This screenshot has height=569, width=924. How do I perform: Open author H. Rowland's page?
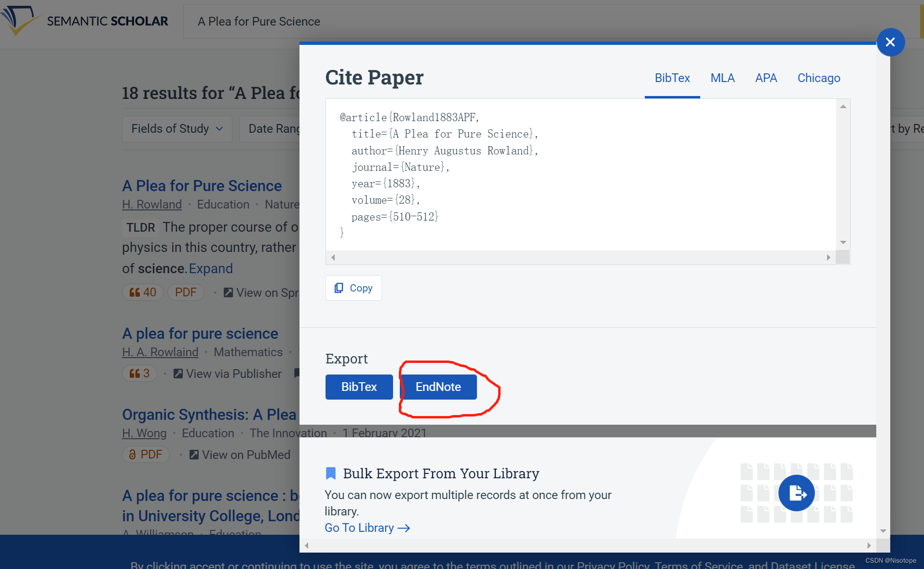click(x=152, y=205)
